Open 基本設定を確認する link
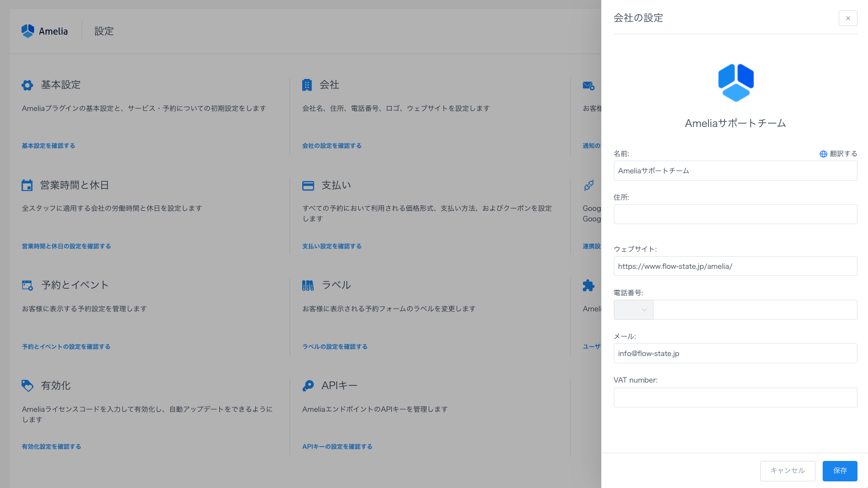This screenshot has width=868, height=488. pyautogui.click(x=49, y=146)
